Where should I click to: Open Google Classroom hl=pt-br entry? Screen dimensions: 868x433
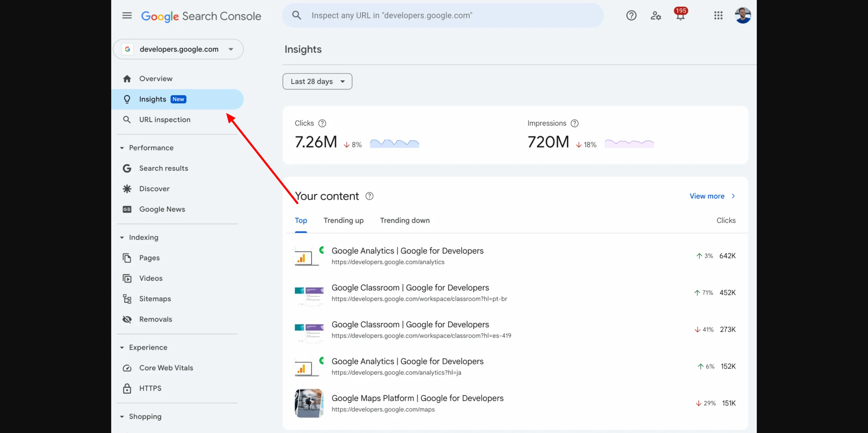[x=515, y=293]
